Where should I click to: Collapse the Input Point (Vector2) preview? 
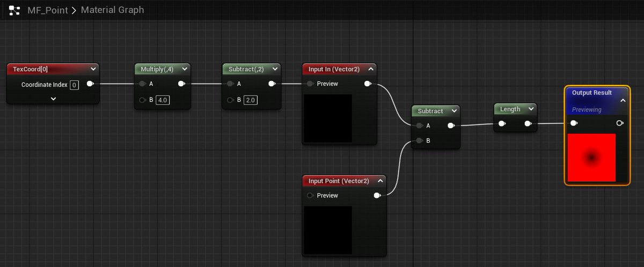point(380,181)
